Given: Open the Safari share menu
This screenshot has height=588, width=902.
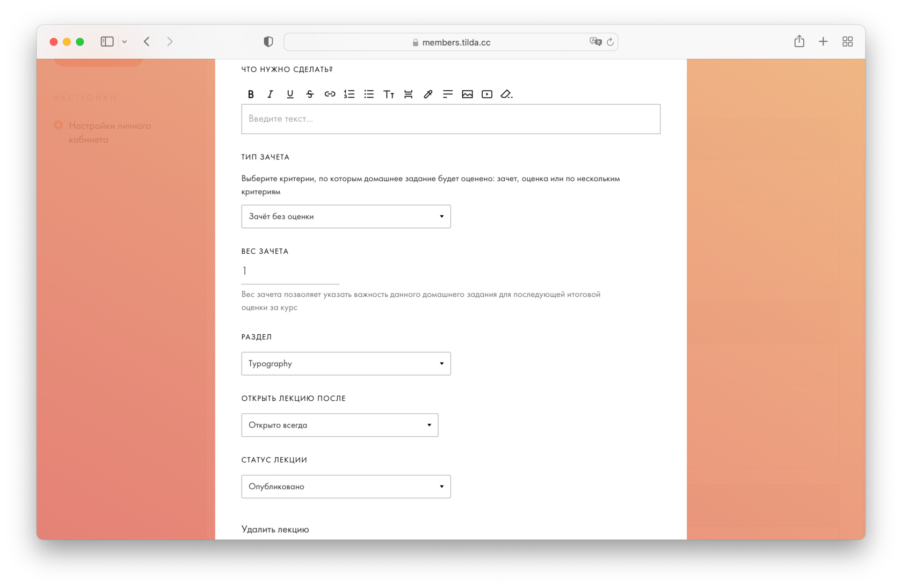Looking at the screenshot, I should pos(799,41).
